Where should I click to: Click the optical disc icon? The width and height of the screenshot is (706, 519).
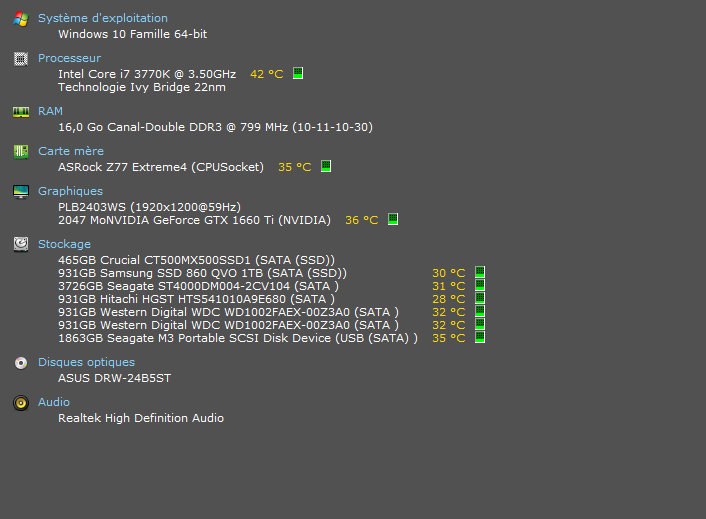20,363
